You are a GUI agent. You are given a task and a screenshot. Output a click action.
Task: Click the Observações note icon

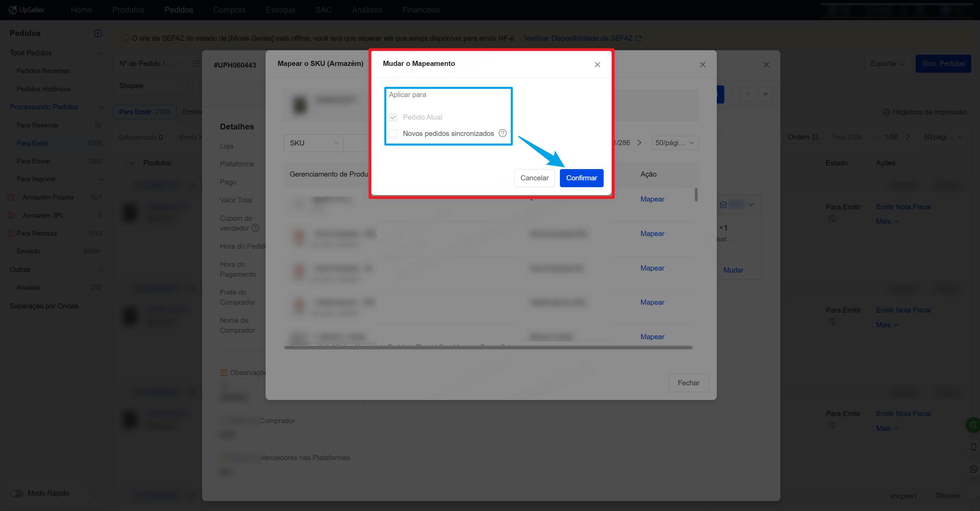pyautogui.click(x=224, y=373)
